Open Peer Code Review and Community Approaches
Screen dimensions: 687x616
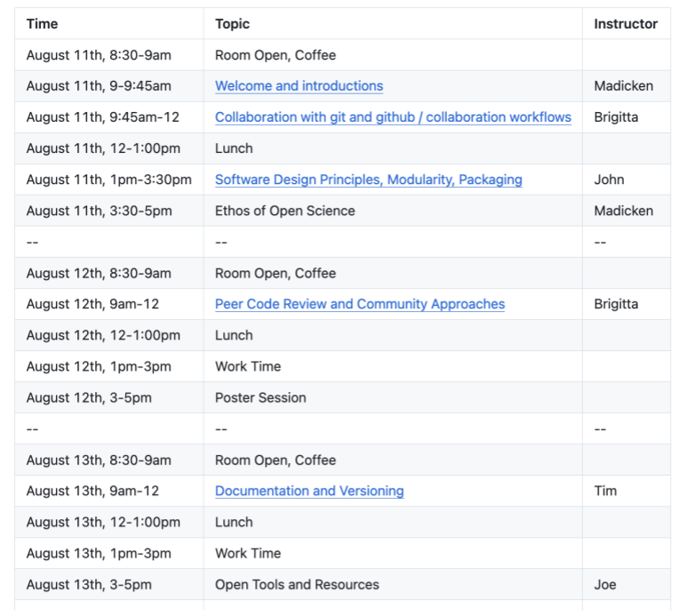(360, 304)
